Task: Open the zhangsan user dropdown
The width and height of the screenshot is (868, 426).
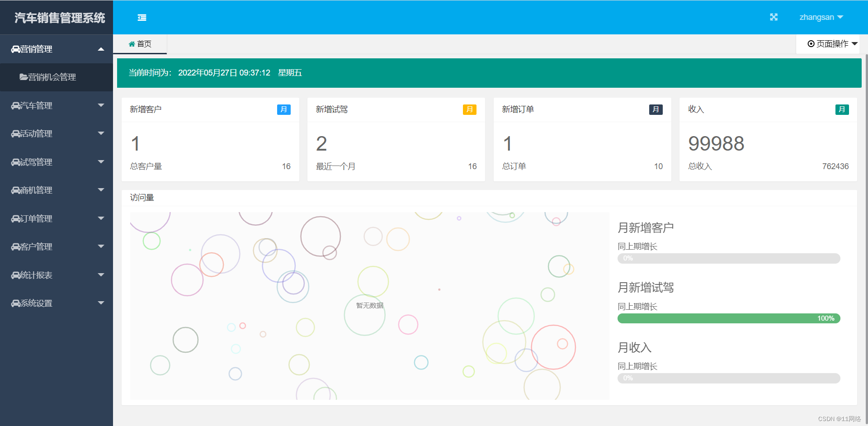Action: coord(821,17)
